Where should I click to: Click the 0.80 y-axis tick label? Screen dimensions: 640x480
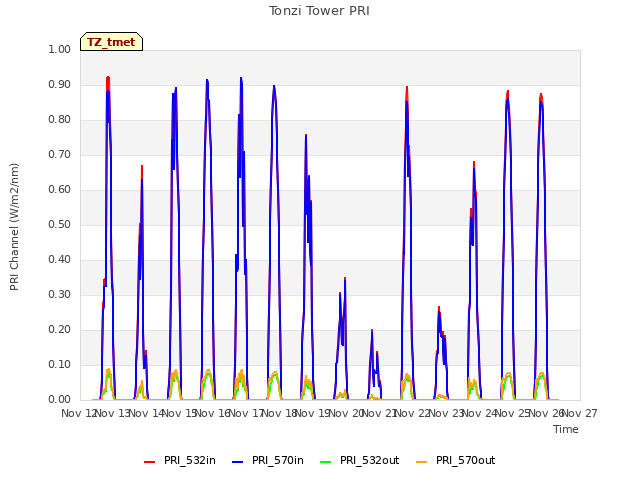point(60,120)
